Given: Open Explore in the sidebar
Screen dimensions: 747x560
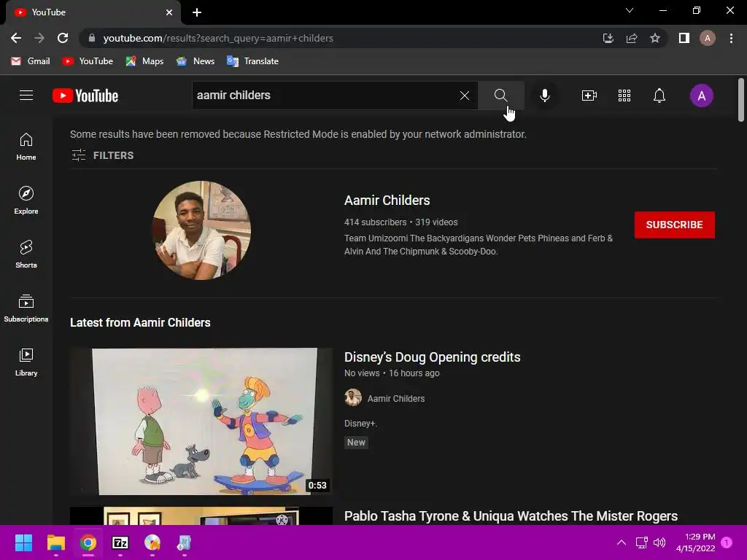Looking at the screenshot, I should pos(26,201).
